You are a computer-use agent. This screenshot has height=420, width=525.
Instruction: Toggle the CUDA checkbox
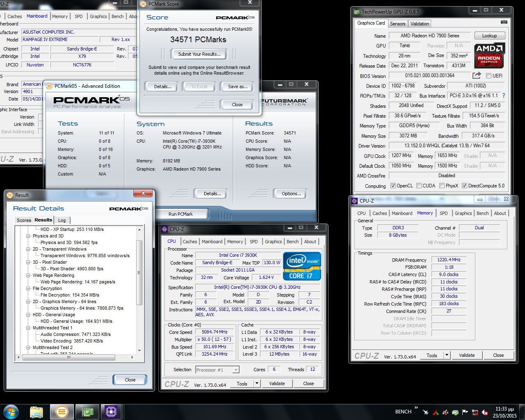tap(419, 186)
